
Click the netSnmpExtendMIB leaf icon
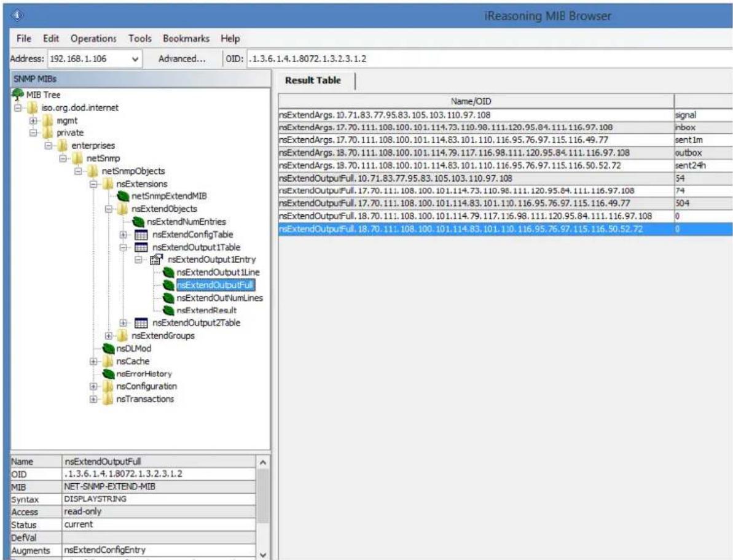pyautogui.click(x=123, y=196)
